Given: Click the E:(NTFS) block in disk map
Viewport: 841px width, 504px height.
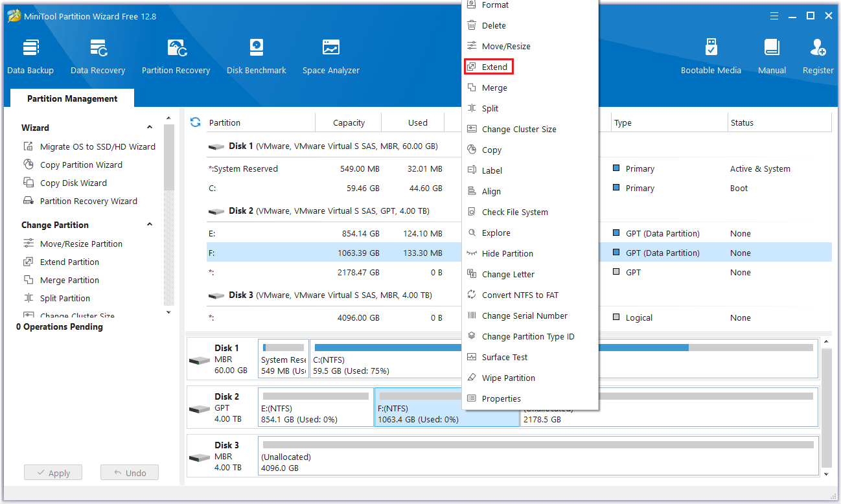Looking at the screenshot, I should (316, 407).
